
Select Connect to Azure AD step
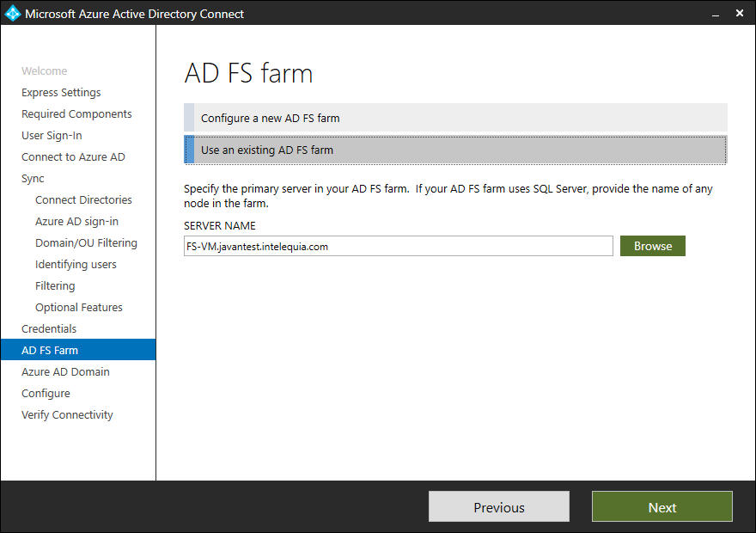[x=73, y=156]
